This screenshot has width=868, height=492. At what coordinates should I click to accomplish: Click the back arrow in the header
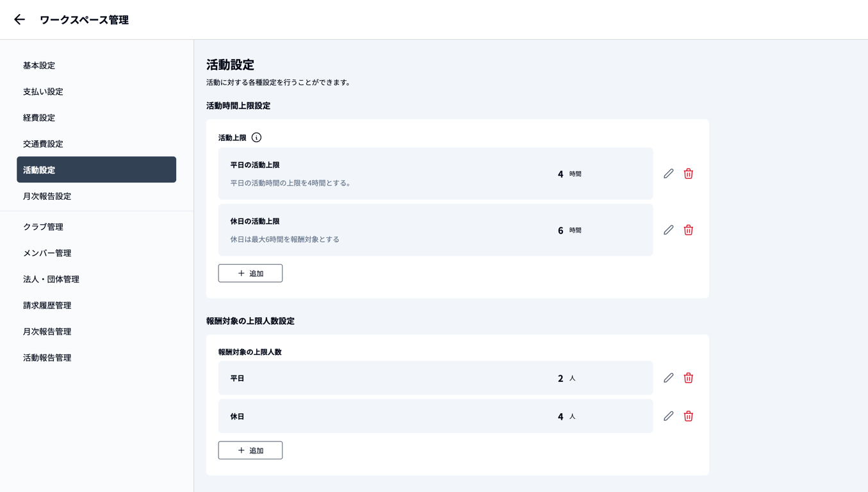point(19,20)
